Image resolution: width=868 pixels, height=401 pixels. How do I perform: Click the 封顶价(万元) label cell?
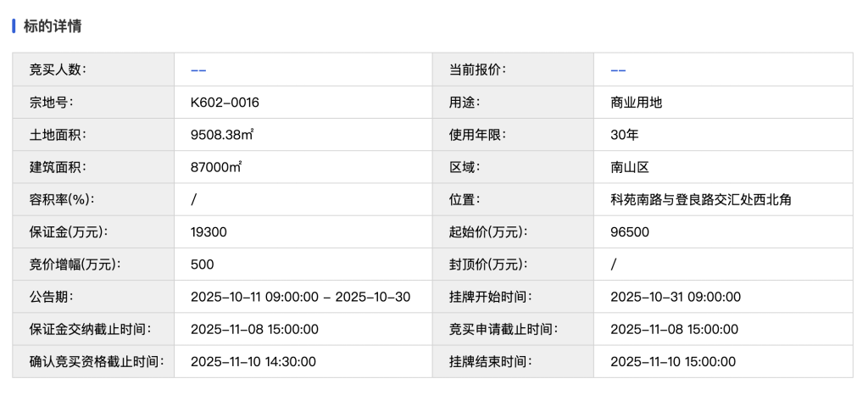pyautogui.click(x=488, y=264)
